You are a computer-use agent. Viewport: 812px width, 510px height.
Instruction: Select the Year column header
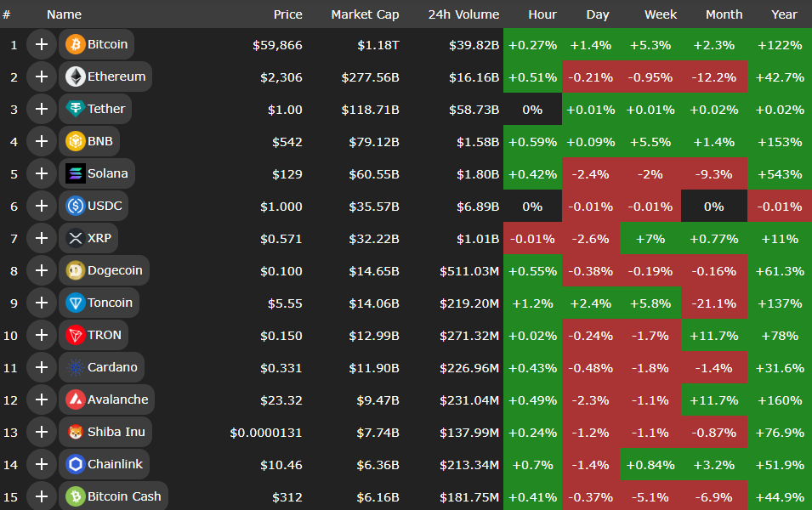click(784, 14)
